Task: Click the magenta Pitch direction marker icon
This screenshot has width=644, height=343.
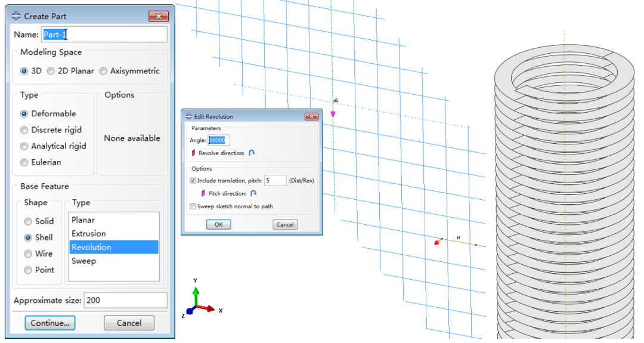Action: pos(203,193)
